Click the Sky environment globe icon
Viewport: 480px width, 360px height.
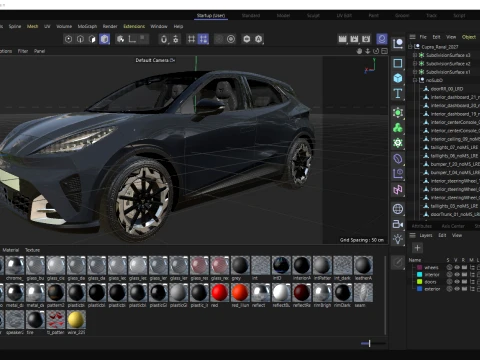click(x=398, y=209)
